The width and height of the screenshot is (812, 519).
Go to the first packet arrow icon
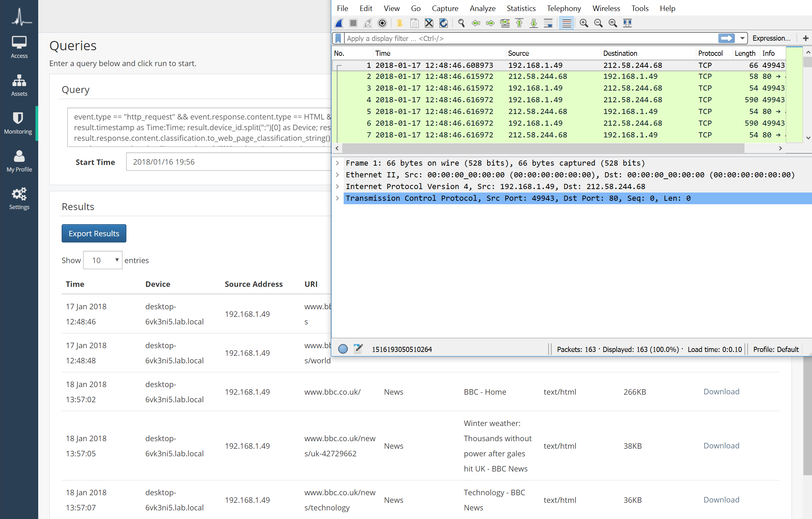519,23
